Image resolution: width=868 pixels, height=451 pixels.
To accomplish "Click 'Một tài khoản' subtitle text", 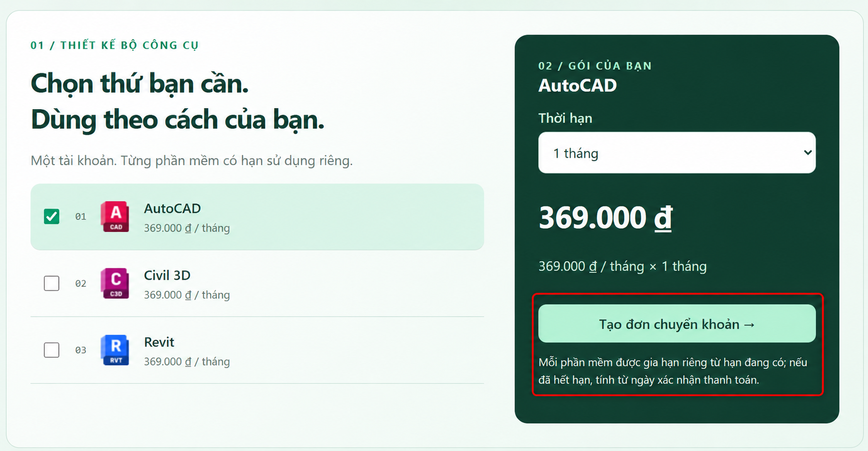I will (x=192, y=161).
